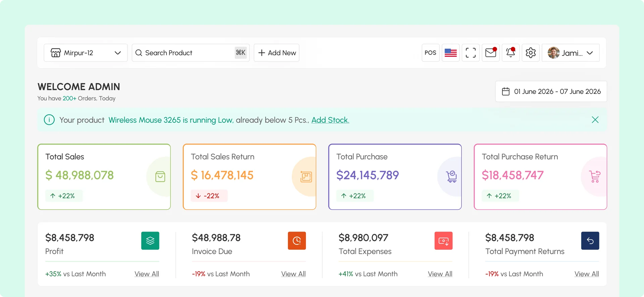
Task: Click the info icon in low stock alert
Action: pyautogui.click(x=49, y=120)
